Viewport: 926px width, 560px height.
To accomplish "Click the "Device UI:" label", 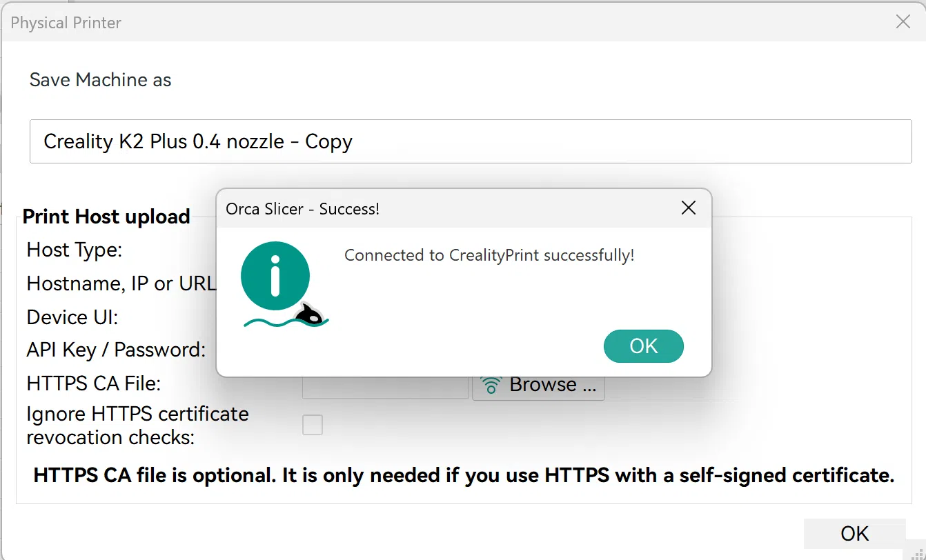I will (72, 317).
